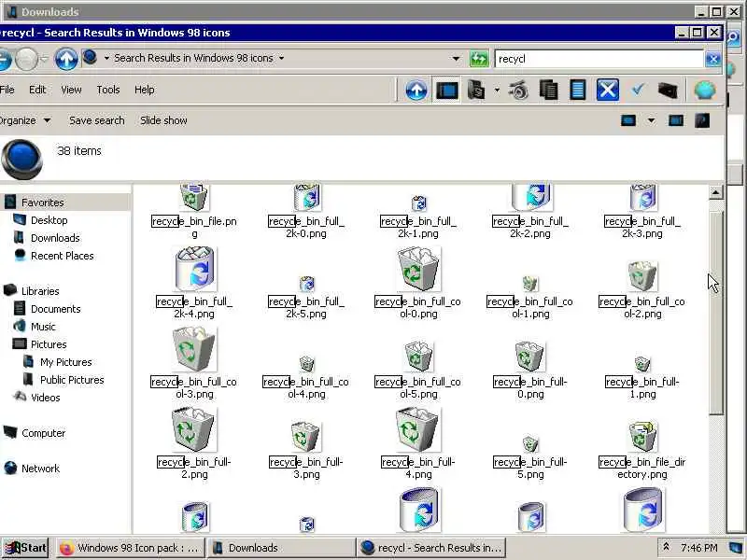Open the Pictures library
Screen dimensions: 747x560
[49, 344]
